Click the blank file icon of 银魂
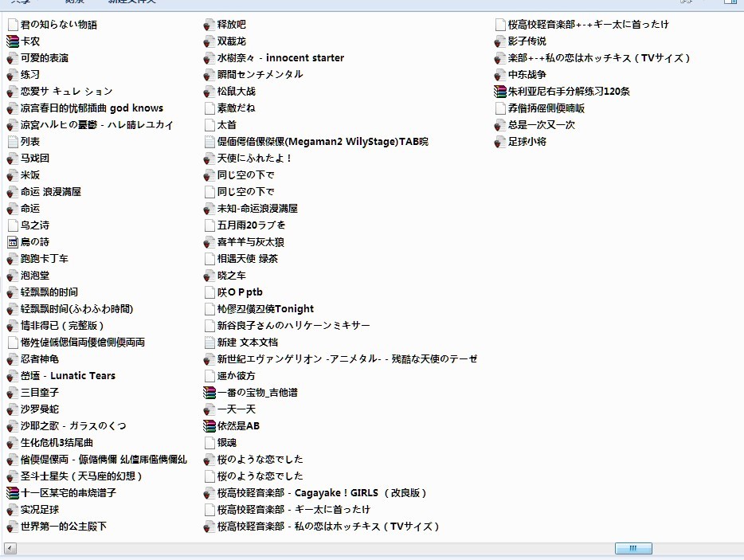Screen dimensions: 744x560 point(209,443)
